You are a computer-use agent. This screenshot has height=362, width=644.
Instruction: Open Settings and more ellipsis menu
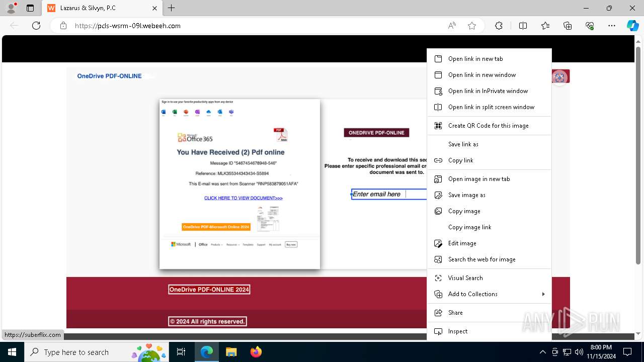[612, 26]
